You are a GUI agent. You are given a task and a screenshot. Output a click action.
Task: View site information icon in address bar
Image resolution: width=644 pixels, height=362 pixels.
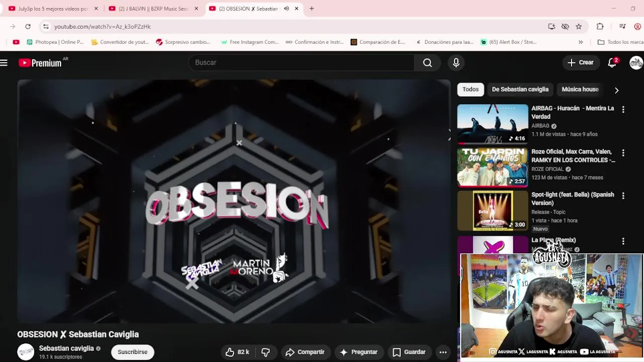point(46,26)
